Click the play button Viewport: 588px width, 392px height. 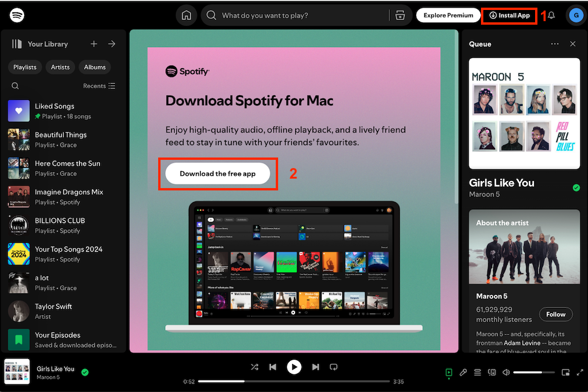[x=294, y=367]
